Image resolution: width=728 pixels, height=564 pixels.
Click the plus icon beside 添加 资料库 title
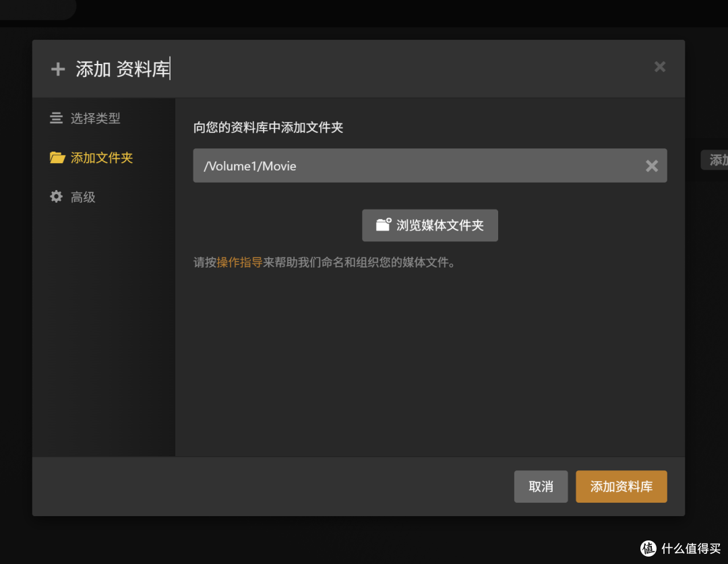point(58,69)
